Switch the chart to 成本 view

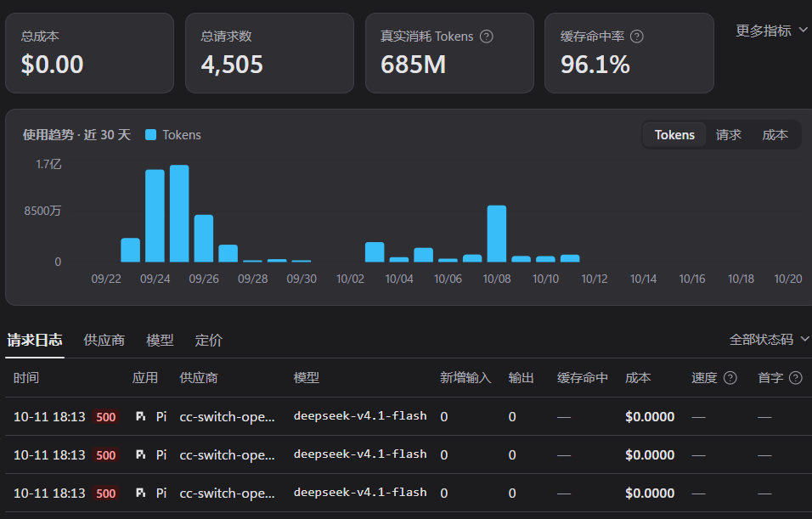point(775,135)
